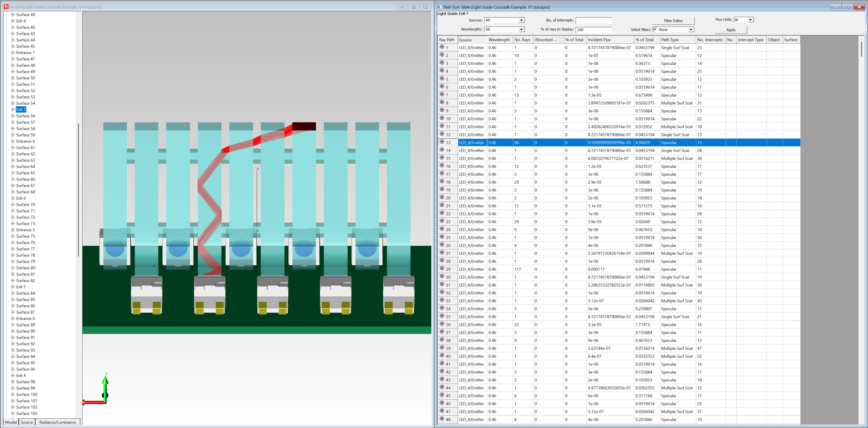This screenshot has width=868, height=428.
Task: Sort by the Incident Flux column header
Action: click(610, 40)
